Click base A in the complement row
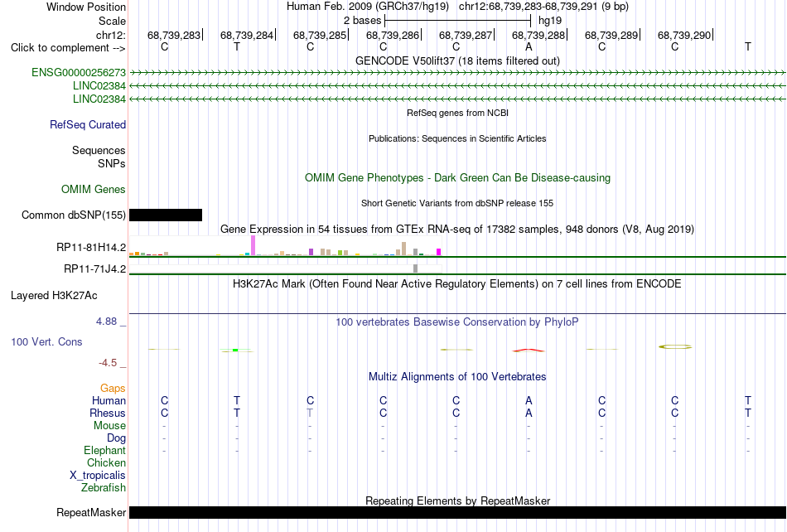787x532 pixels. coord(529,46)
